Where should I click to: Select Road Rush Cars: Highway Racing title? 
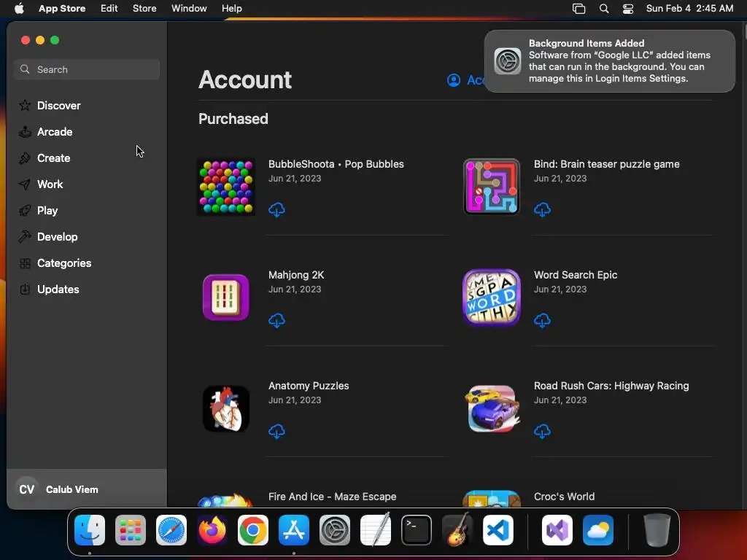pos(611,386)
